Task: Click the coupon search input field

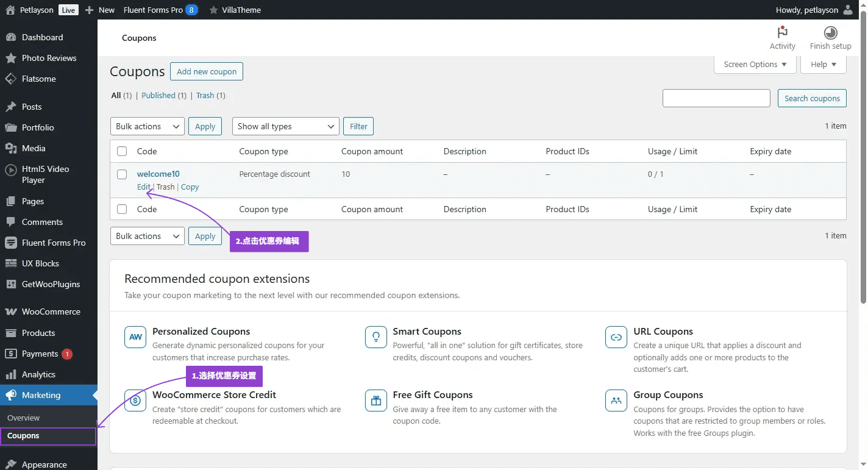Action: tap(716, 98)
